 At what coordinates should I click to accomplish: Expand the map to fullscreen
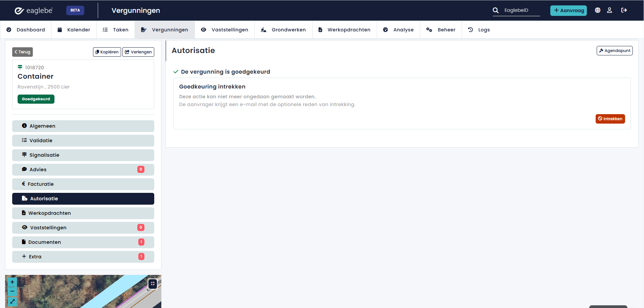coord(12,301)
